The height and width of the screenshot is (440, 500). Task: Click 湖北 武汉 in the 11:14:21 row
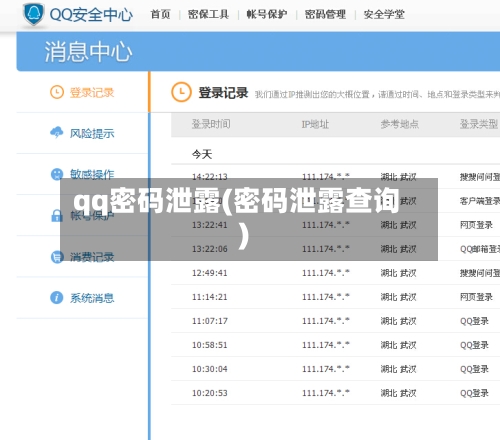click(399, 297)
